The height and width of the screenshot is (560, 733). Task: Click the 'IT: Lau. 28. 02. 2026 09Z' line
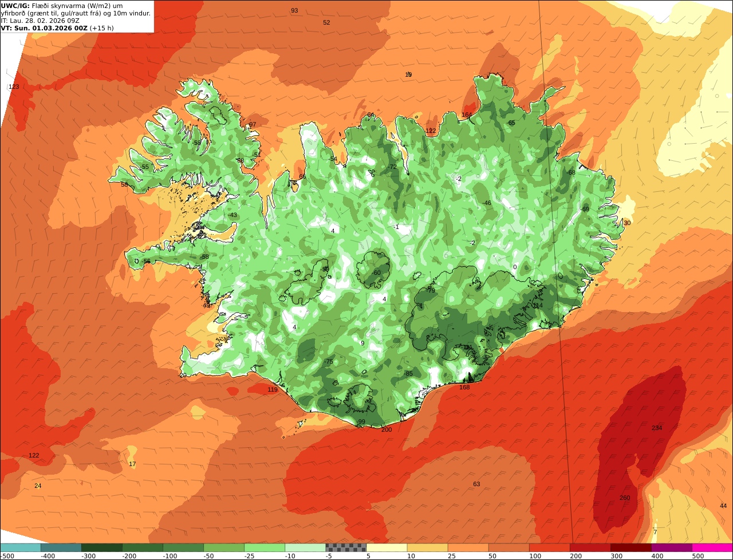40,21
